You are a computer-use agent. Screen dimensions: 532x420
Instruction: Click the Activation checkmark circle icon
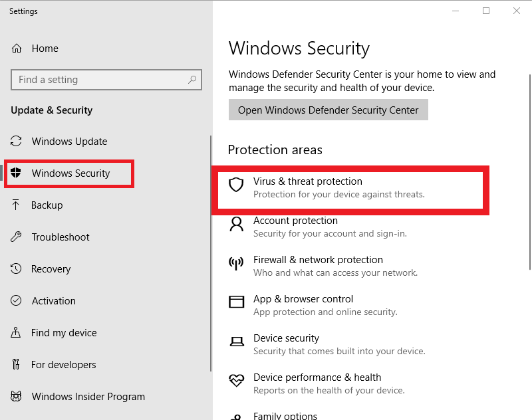[17, 301]
